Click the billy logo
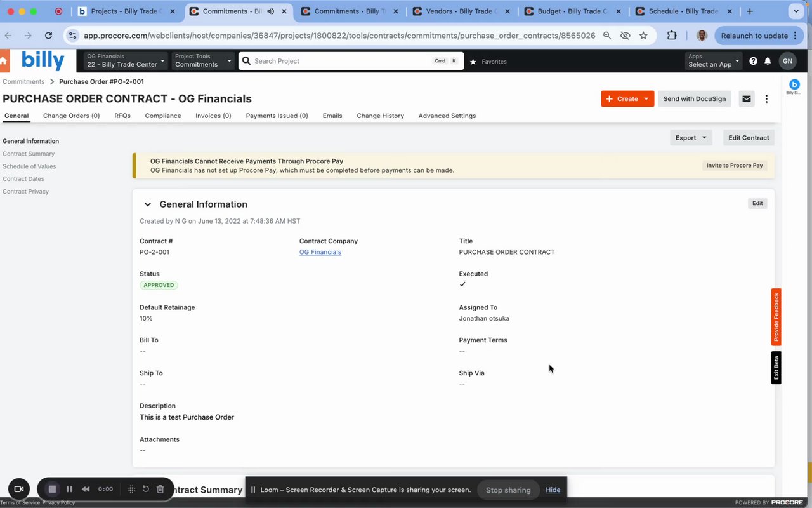The width and height of the screenshot is (812, 508). [x=43, y=60]
